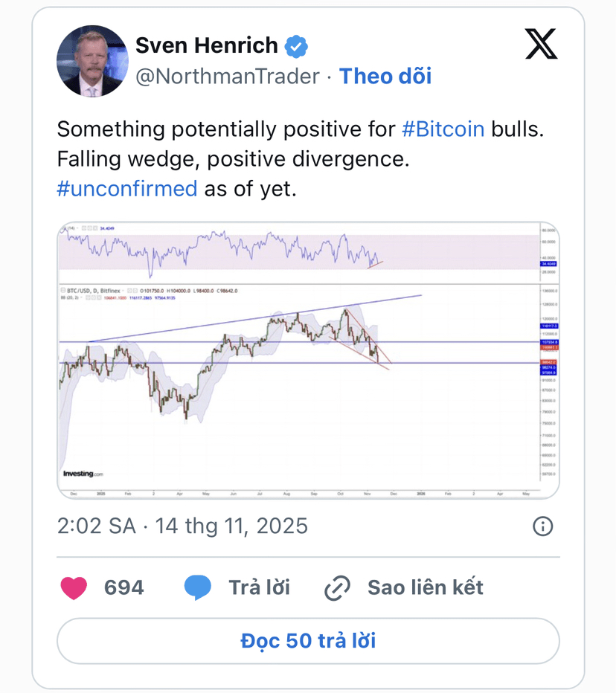Open the #Bitcoin hashtag

[x=443, y=129]
